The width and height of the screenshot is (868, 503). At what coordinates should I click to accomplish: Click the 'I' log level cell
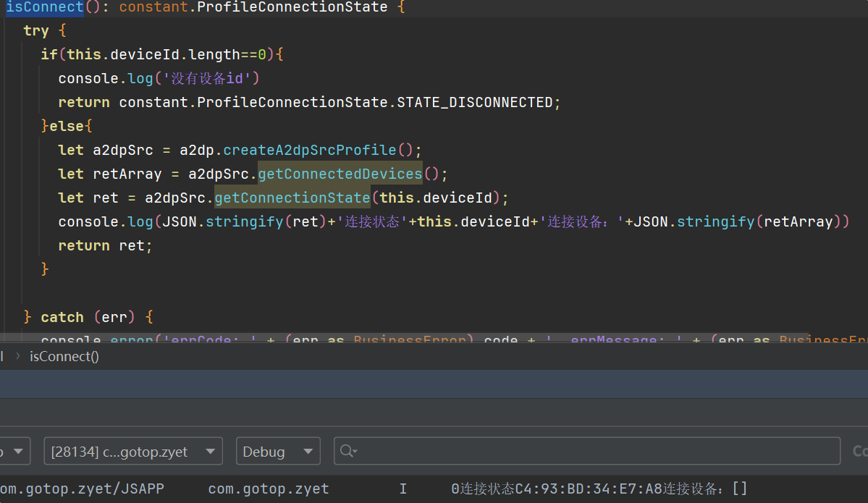[403, 489]
